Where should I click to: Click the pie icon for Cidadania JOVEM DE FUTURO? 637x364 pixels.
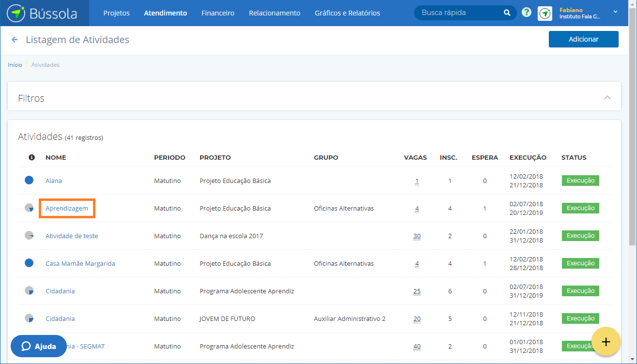tap(29, 318)
